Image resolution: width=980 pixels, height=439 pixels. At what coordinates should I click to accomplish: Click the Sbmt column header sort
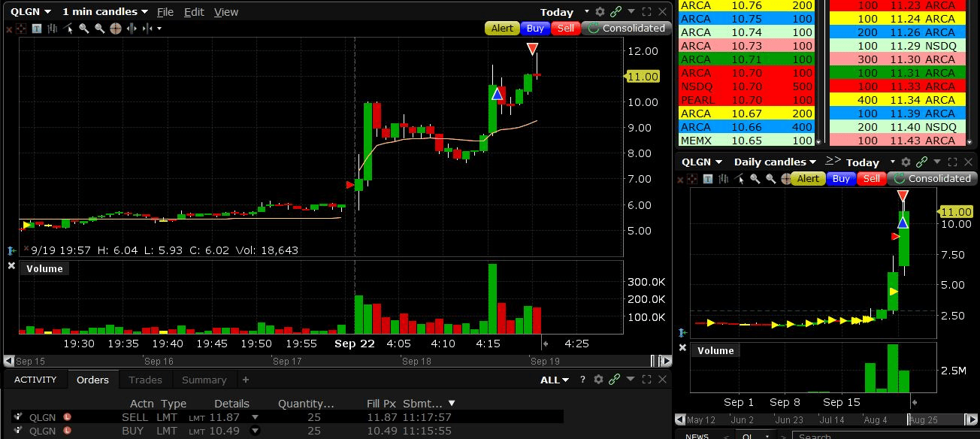coord(428,404)
